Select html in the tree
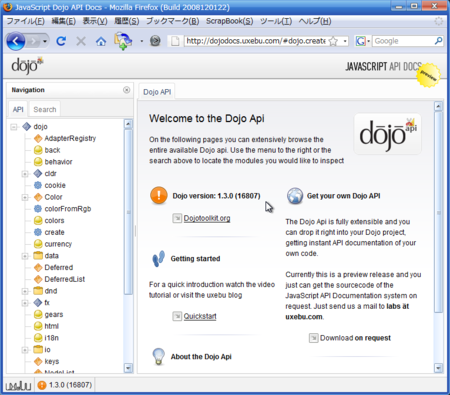This screenshot has width=450, height=395. (x=51, y=326)
